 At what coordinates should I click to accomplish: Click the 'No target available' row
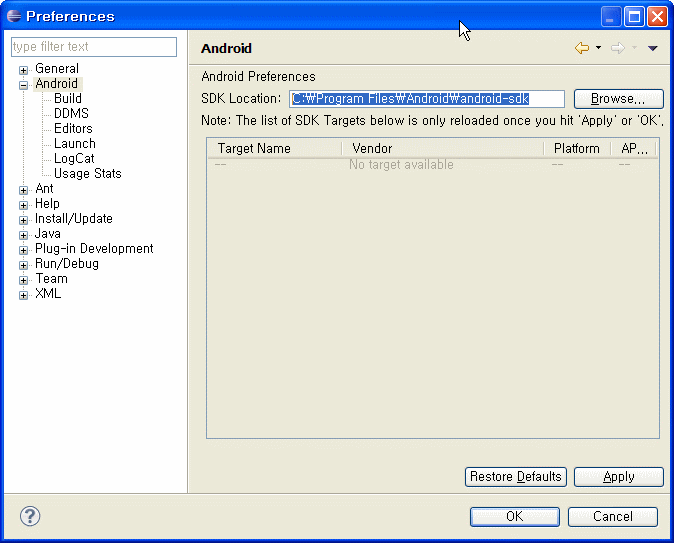click(433, 165)
